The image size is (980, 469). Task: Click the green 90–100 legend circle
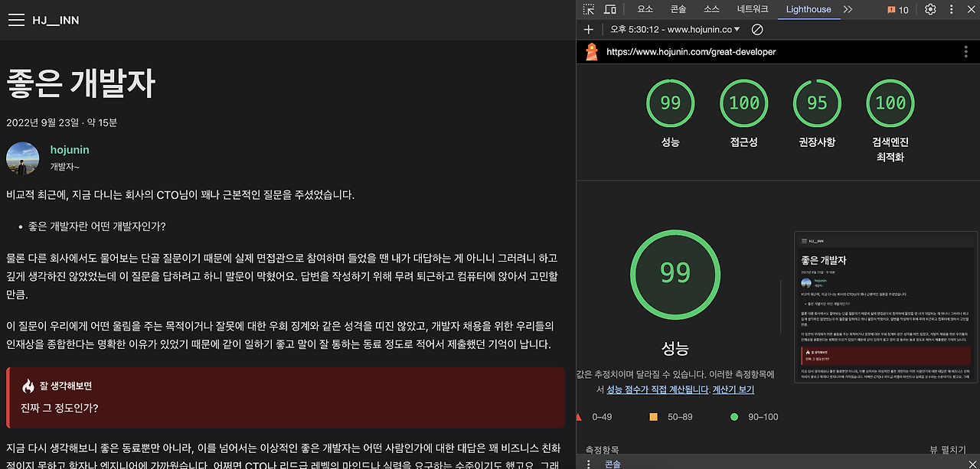pos(734,417)
